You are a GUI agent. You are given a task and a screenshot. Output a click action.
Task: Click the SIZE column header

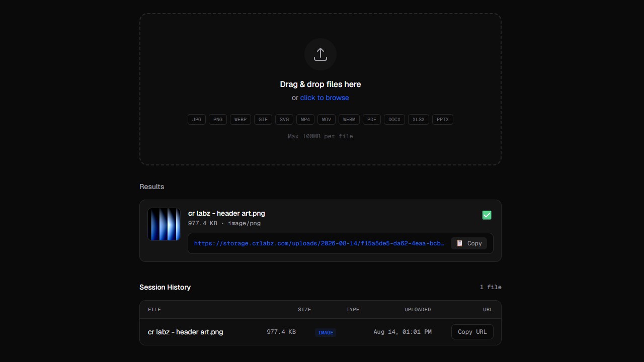[x=304, y=310]
